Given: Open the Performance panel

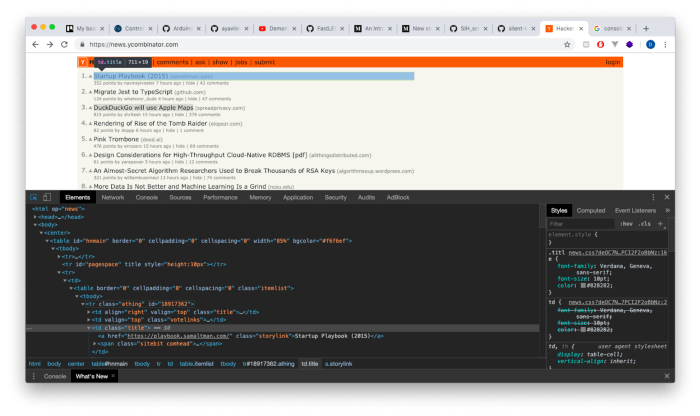Looking at the screenshot, I should point(220,197).
